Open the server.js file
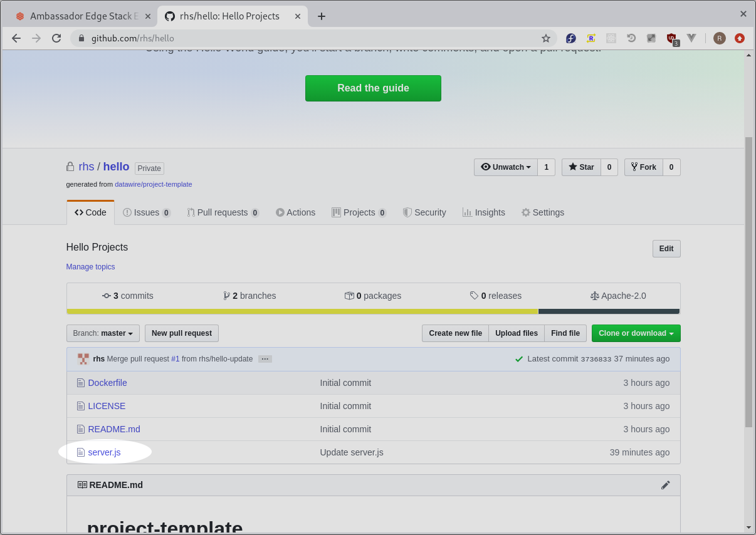Image resolution: width=756 pixels, height=535 pixels. pos(105,452)
